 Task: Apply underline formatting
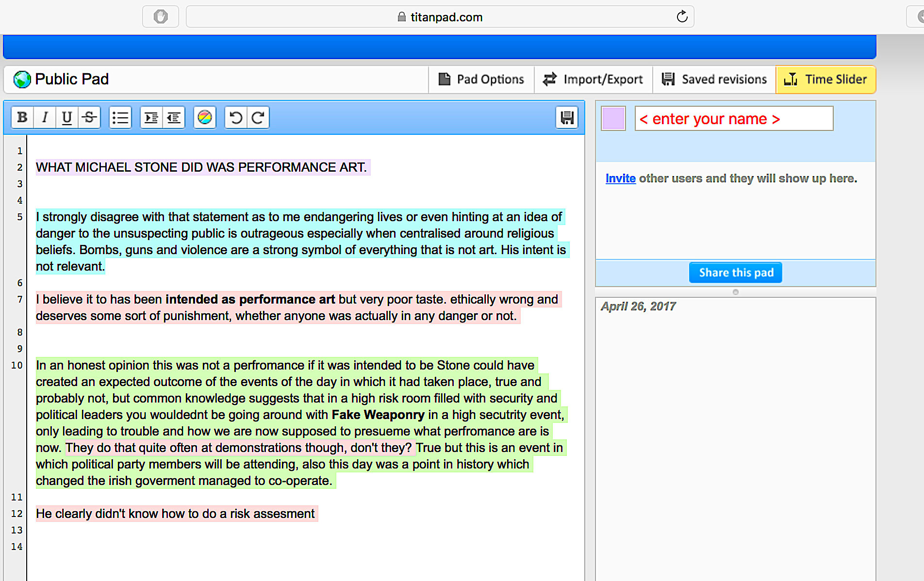coord(67,118)
